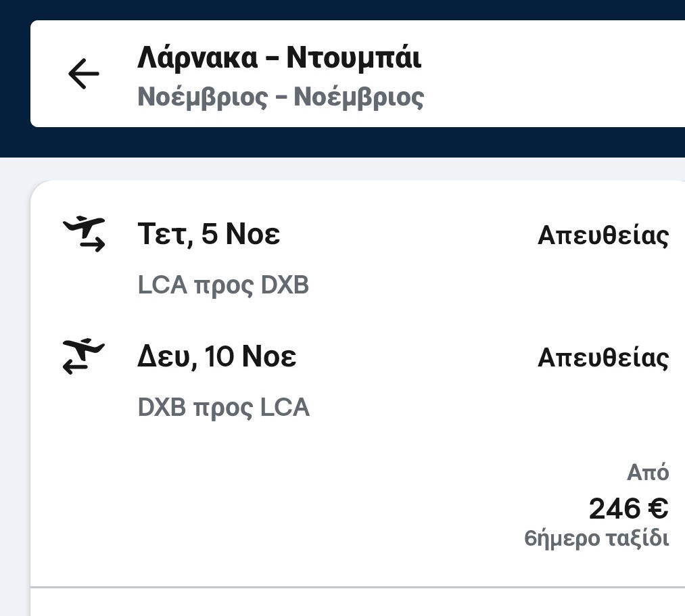This screenshot has width=685, height=616.
Task: Select the Τετ, 5 Νοε departure date
Action: (208, 235)
